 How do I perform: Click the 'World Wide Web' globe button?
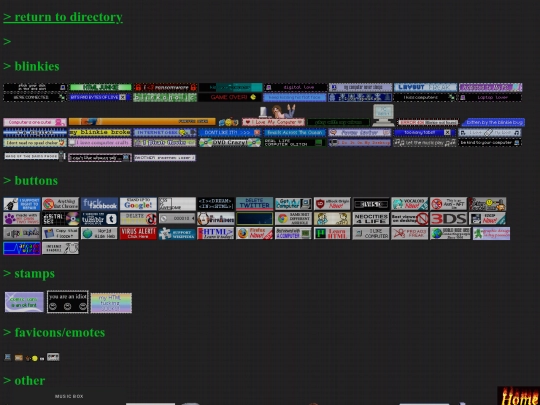coord(99,233)
